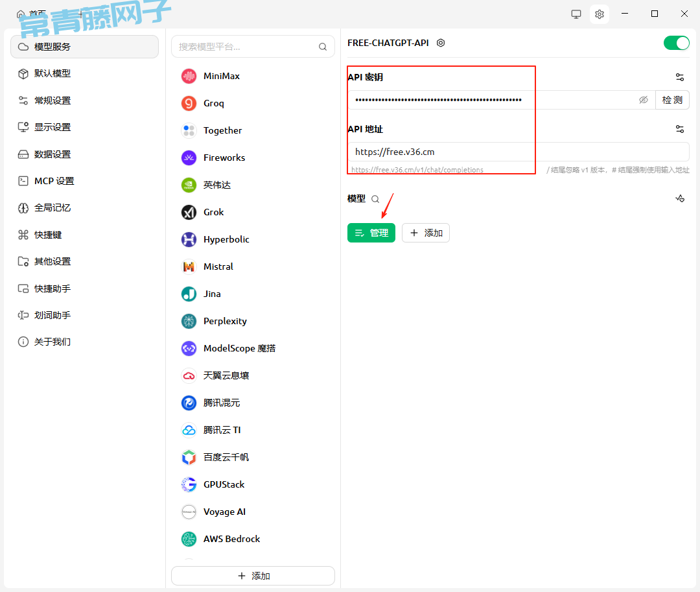
Task: Switch to 显示设置
Action: [84, 127]
